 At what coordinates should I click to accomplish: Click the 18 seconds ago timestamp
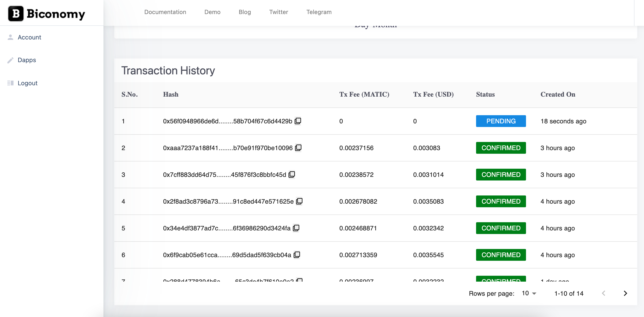(x=563, y=121)
